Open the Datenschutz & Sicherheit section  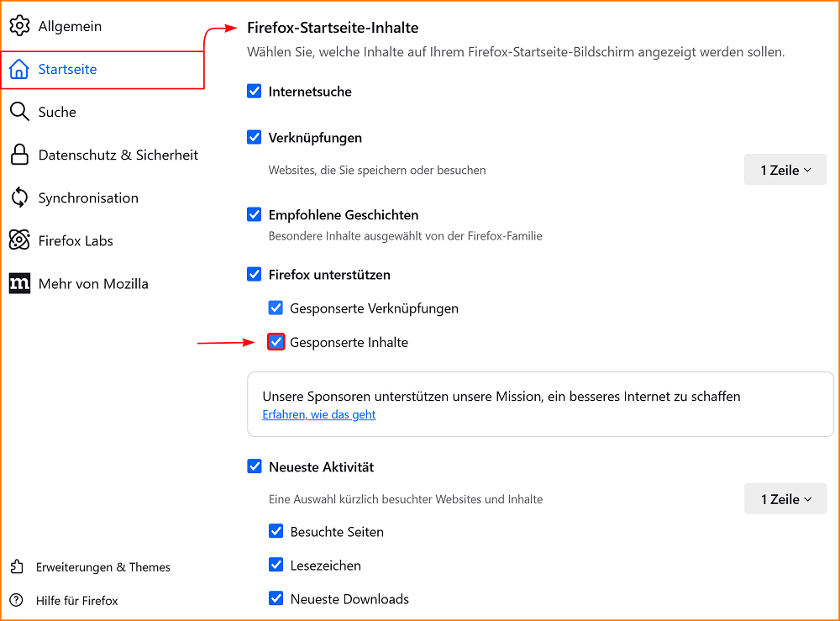[118, 155]
